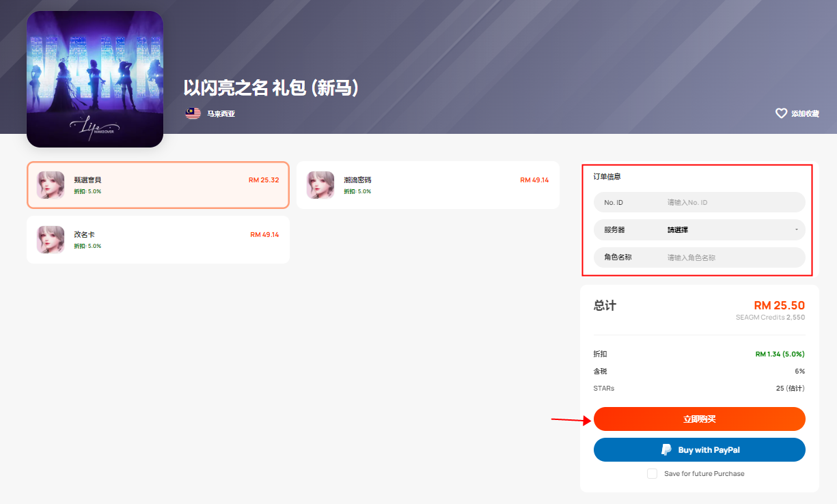Screen dimensions: 837x504
Task: Click the 马来西亚 region label
Action: tap(221, 114)
